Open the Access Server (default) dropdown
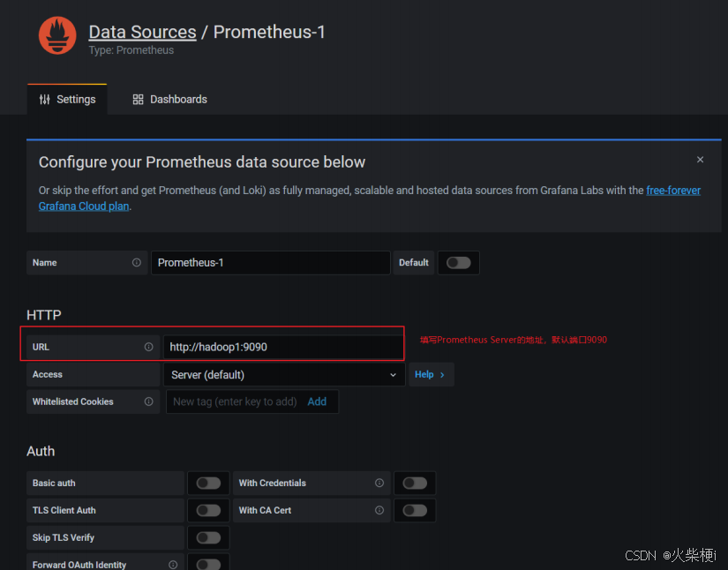728x570 pixels. click(284, 375)
